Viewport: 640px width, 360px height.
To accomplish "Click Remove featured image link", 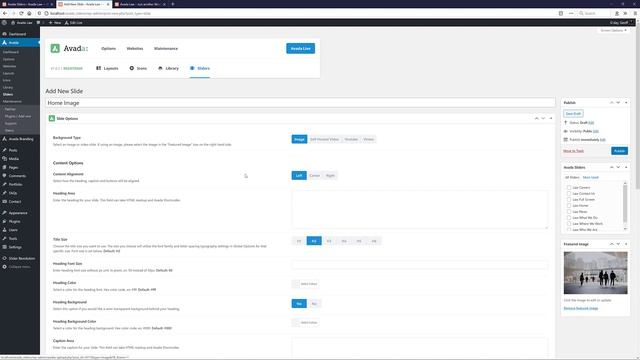I will 581,309.
